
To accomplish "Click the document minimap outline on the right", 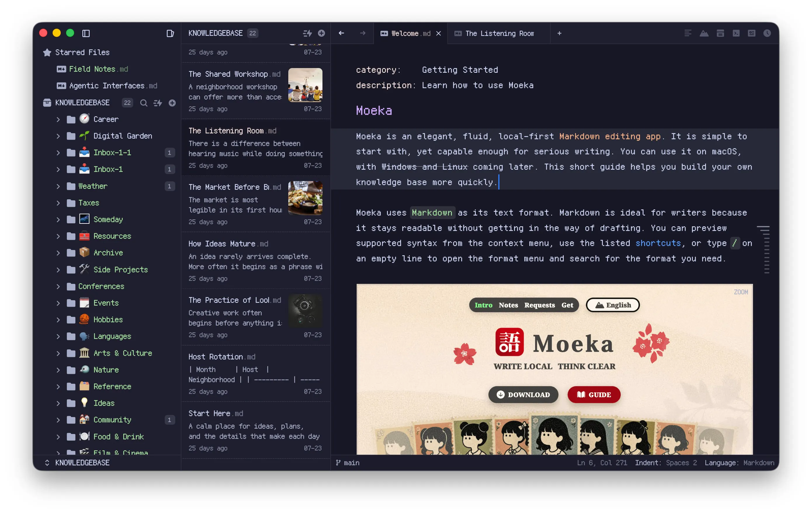I will [x=764, y=250].
